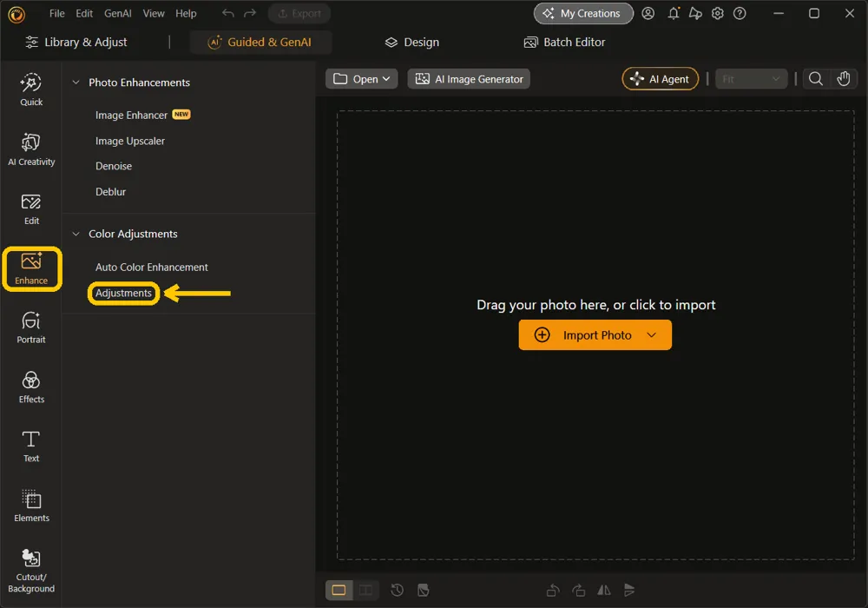Toggle split compare view mode
The width and height of the screenshot is (868, 608).
point(366,591)
